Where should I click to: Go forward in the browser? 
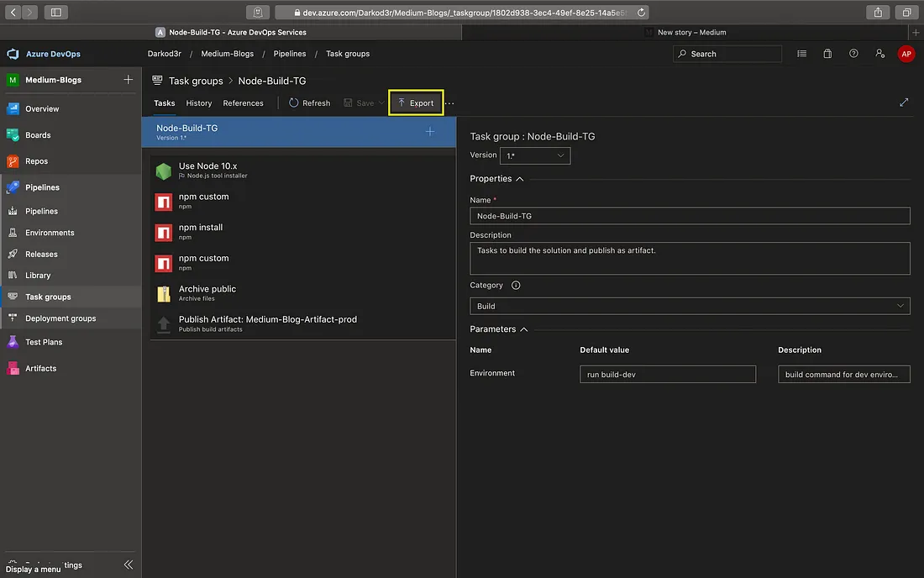29,13
